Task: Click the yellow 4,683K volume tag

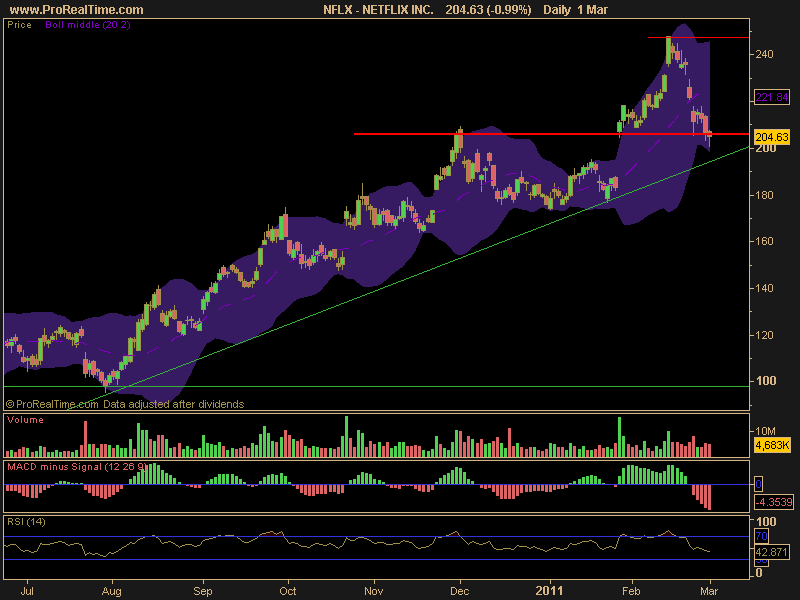Action: pos(772,445)
